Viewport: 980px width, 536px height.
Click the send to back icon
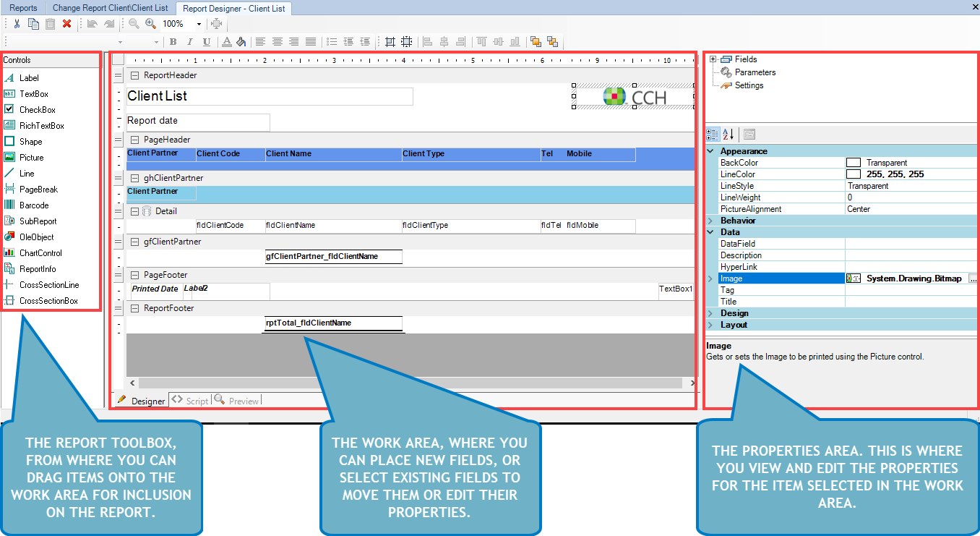[x=552, y=42]
